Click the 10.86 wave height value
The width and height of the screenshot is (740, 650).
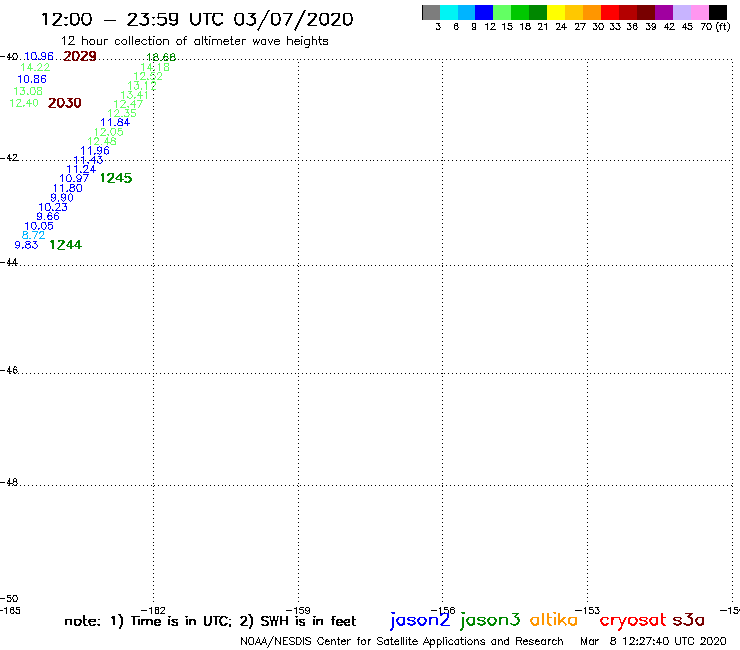pyautogui.click(x=32, y=79)
